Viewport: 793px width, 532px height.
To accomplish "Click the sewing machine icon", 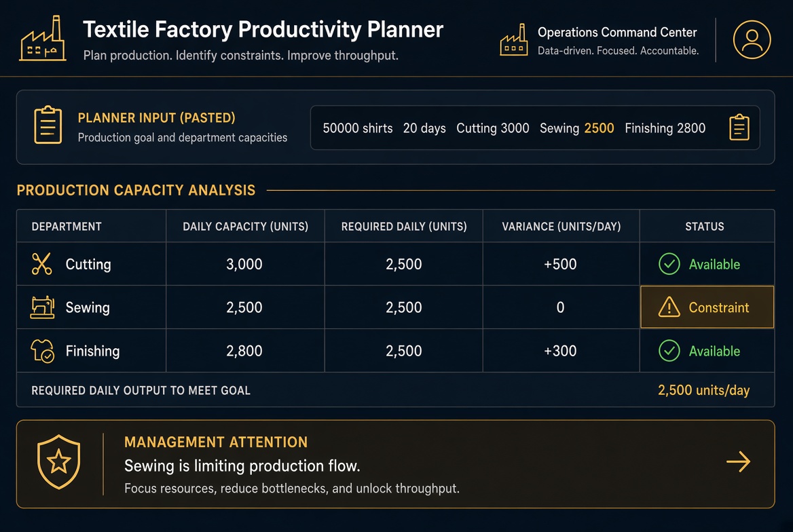I will click(43, 307).
